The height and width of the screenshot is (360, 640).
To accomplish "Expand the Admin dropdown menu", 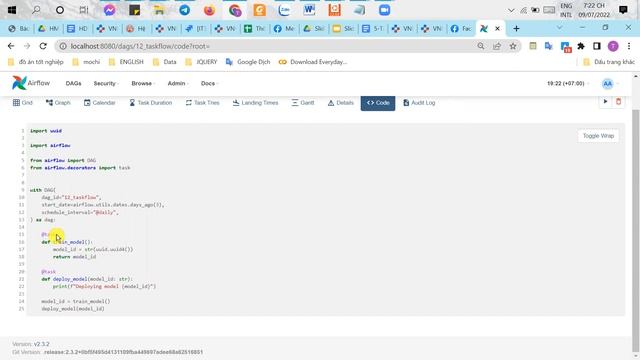I will [178, 83].
